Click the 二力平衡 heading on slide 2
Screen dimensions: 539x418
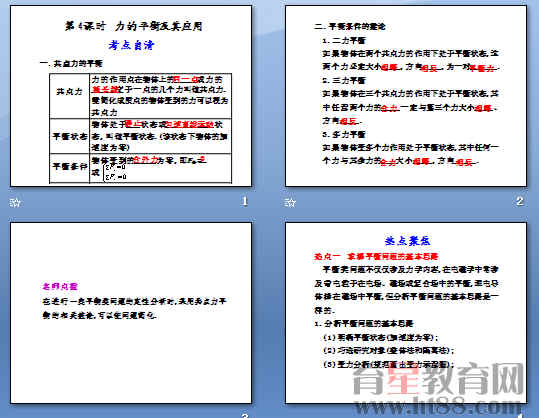click(344, 41)
